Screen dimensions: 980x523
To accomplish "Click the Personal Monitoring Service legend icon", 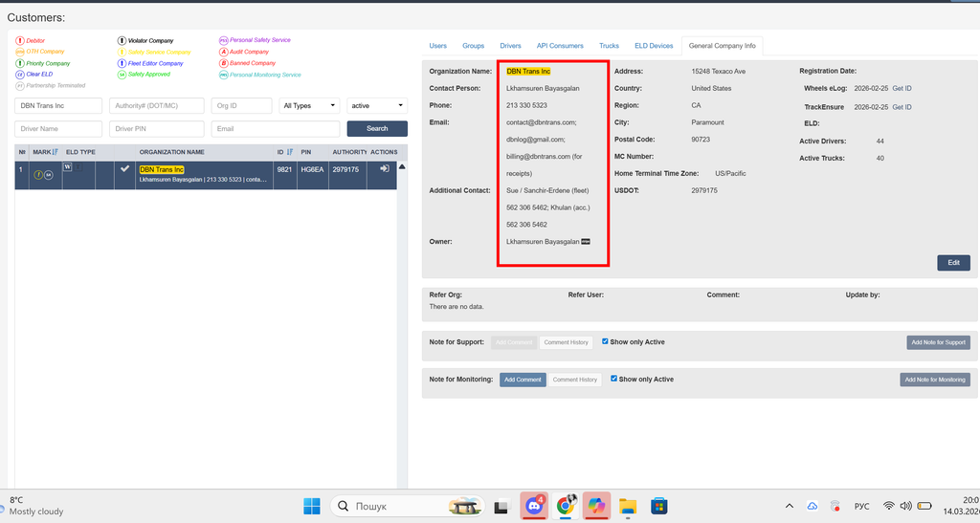I will tap(223, 75).
